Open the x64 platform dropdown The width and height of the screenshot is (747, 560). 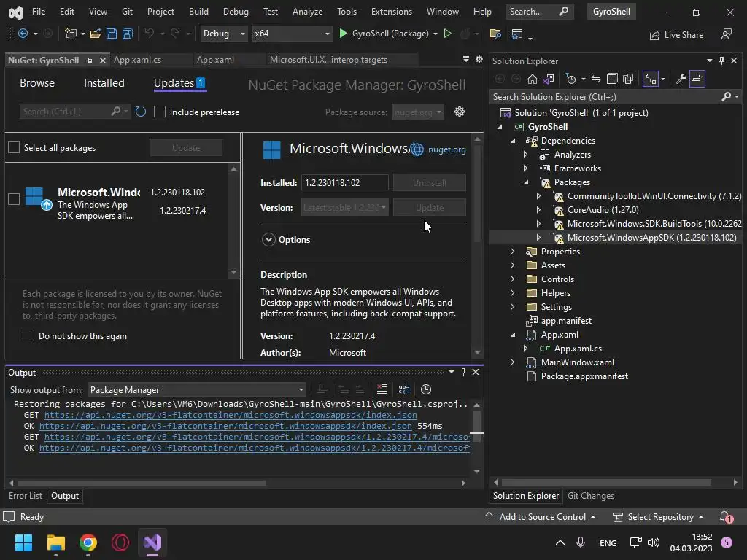[x=292, y=34]
